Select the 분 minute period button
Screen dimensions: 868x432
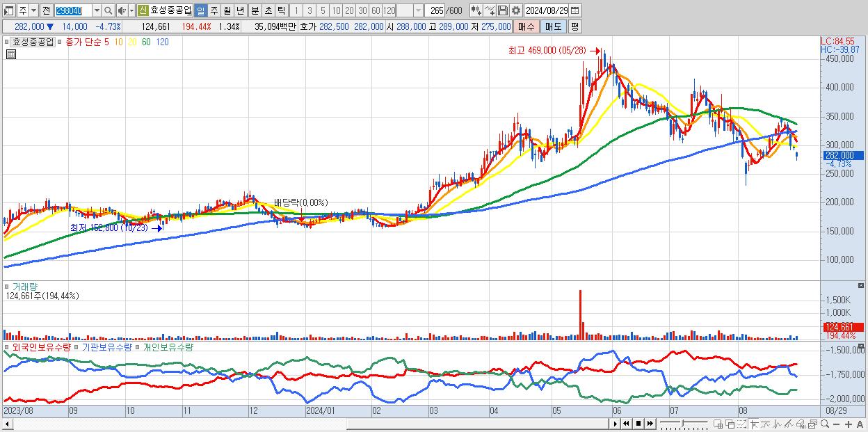point(255,10)
